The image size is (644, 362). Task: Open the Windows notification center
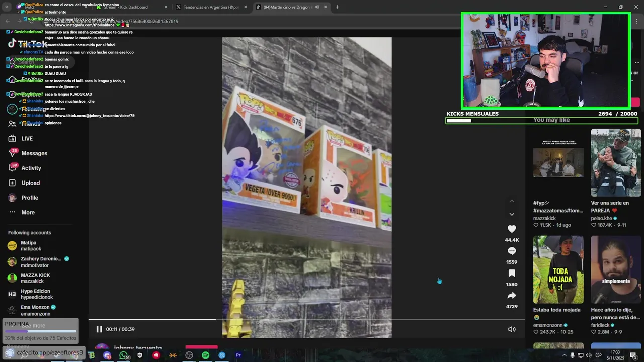(634, 355)
